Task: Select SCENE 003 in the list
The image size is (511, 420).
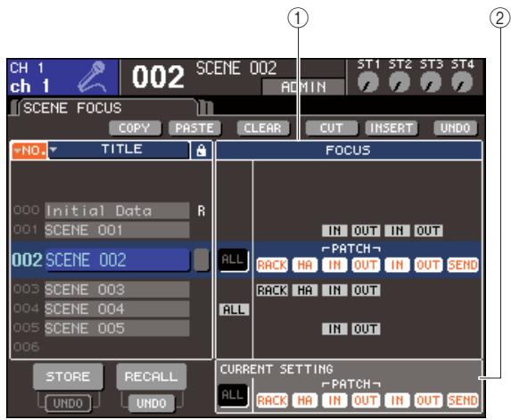Action: 117,289
